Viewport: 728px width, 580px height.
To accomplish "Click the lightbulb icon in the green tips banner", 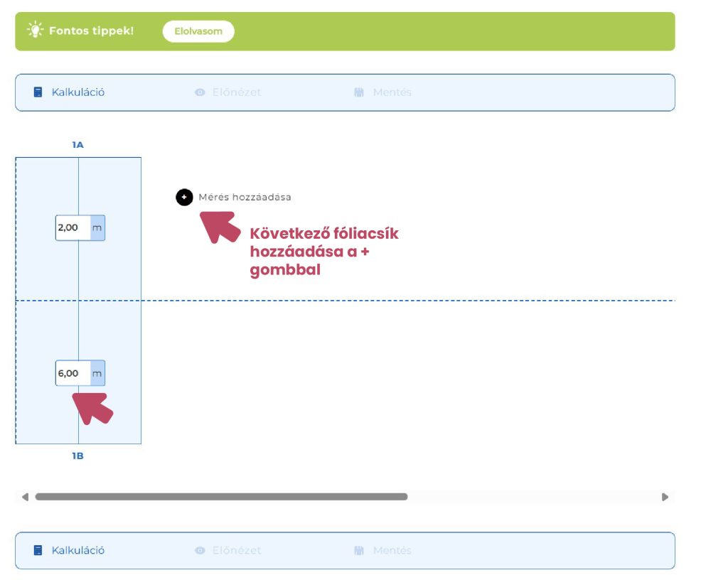I will 34,31.
